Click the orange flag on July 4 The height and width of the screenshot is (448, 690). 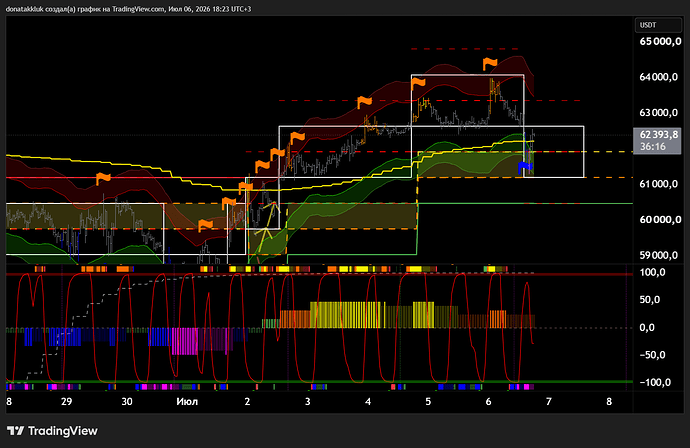(364, 102)
